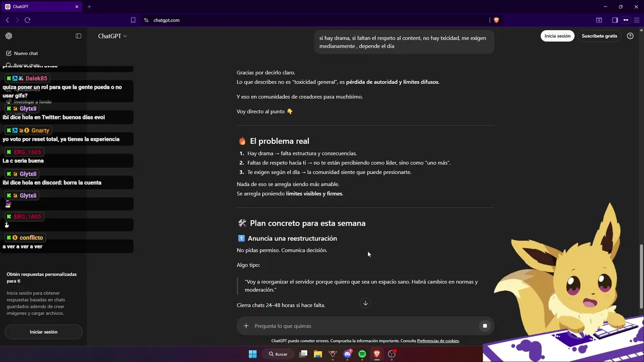Image resolution: width=644 pixels, height=362 pixels.
Task: Click Suscríbete gratis button
Action: point(599,36)
